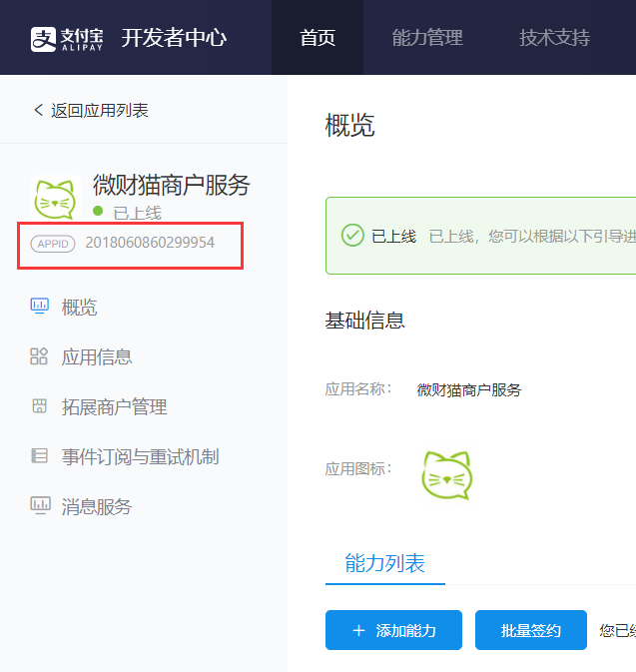
Task: Click the 应用图标 field label
Action: tap(358, 469)
